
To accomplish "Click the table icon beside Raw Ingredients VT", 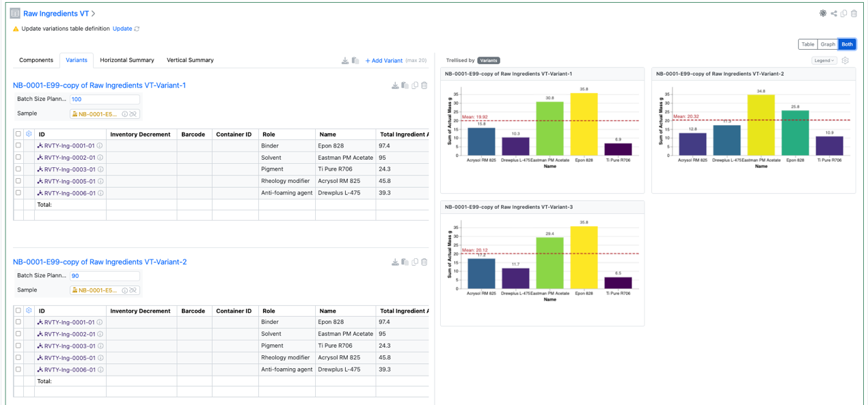I will 15,14.
